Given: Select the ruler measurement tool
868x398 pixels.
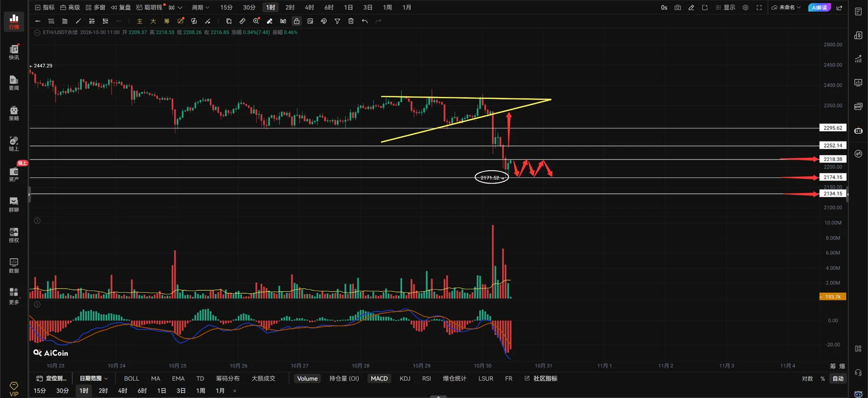Looking at the screenshot, I should 243,21.
